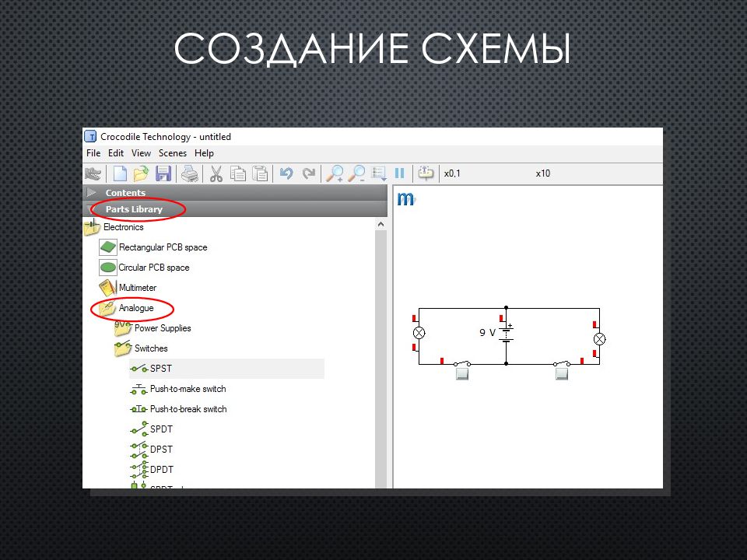Pick the Rectangular PCB space part
Viewport: 747px width, 560px height.
pyautogui.click(x=163, y=247)
